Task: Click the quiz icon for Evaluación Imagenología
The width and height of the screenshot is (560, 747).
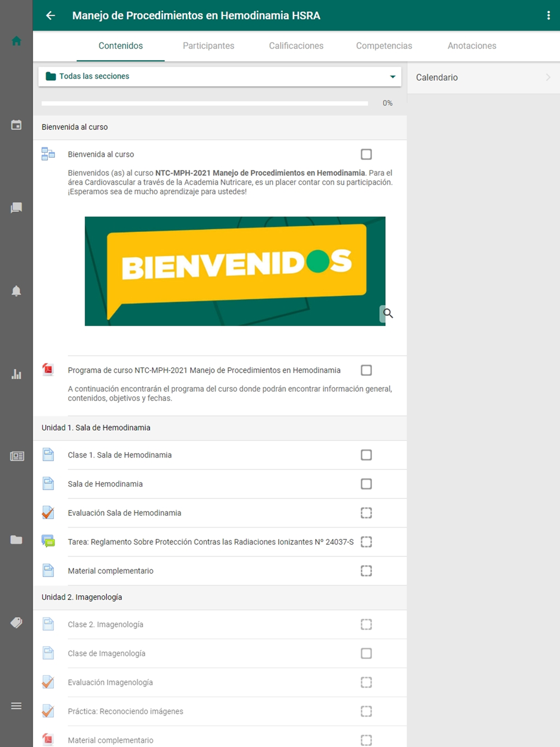Action: click(48, 682)
